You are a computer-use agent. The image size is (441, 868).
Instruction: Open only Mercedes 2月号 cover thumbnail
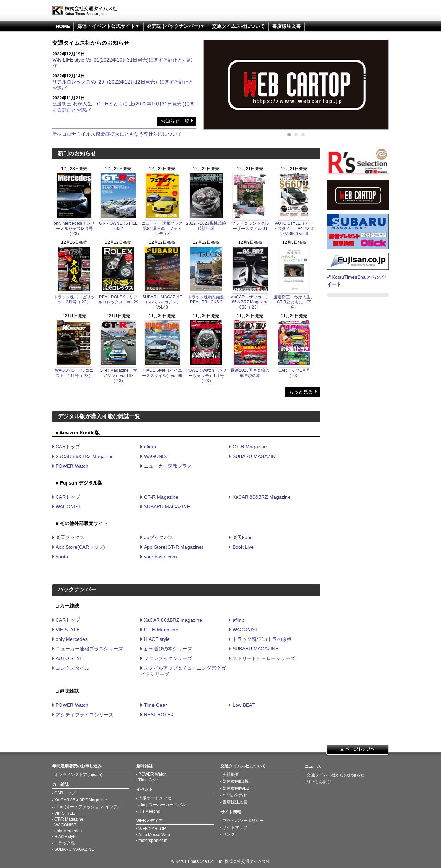74,196
